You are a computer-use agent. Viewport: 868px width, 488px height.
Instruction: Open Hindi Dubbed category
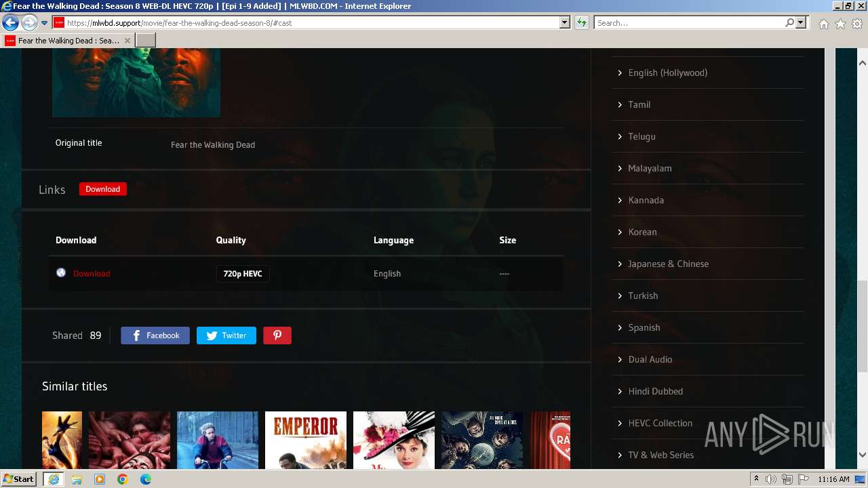655,391
